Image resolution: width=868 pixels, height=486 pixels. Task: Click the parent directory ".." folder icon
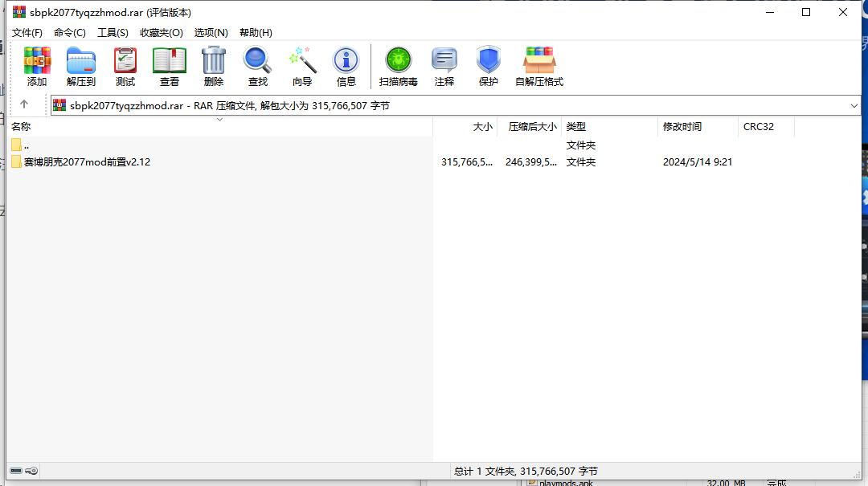pyautogui.click(x=17, y=145)
